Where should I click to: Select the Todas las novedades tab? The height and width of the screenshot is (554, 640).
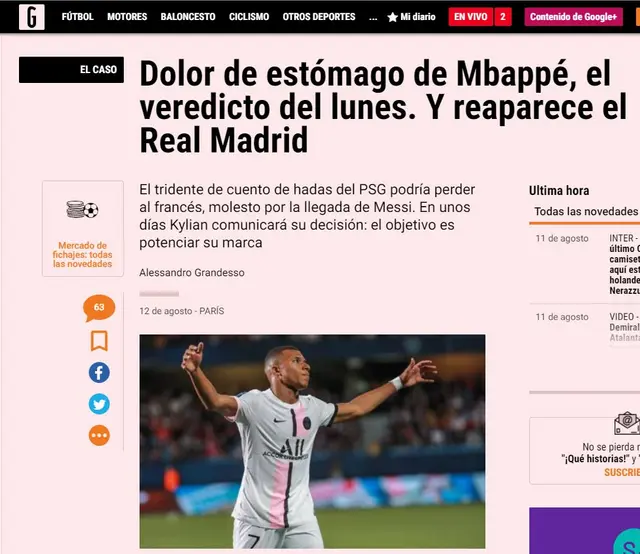[x=586, y=211]
